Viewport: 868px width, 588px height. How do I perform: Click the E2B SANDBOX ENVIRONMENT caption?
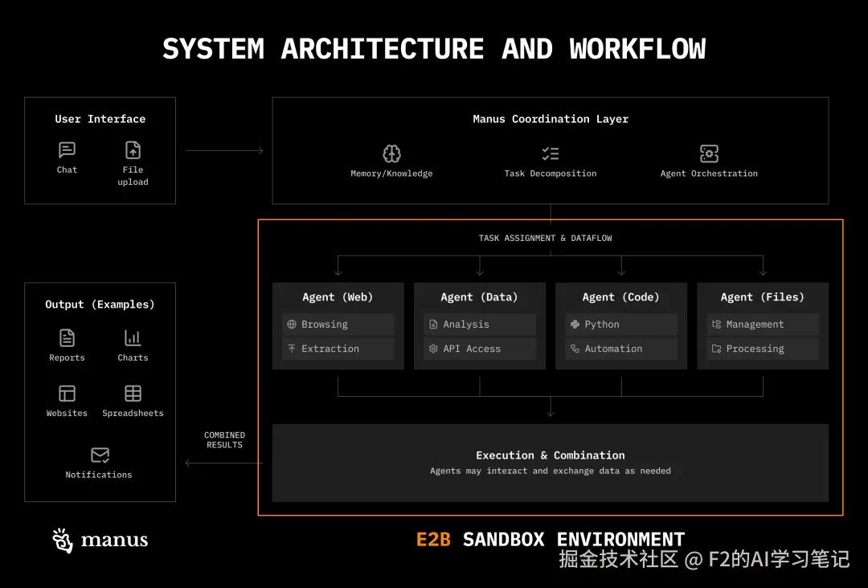(551, 539)
